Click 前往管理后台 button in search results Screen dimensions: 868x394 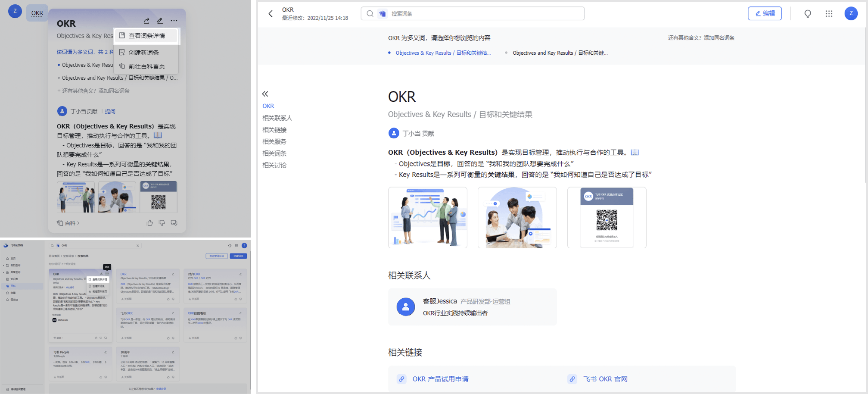pos(217,256)
